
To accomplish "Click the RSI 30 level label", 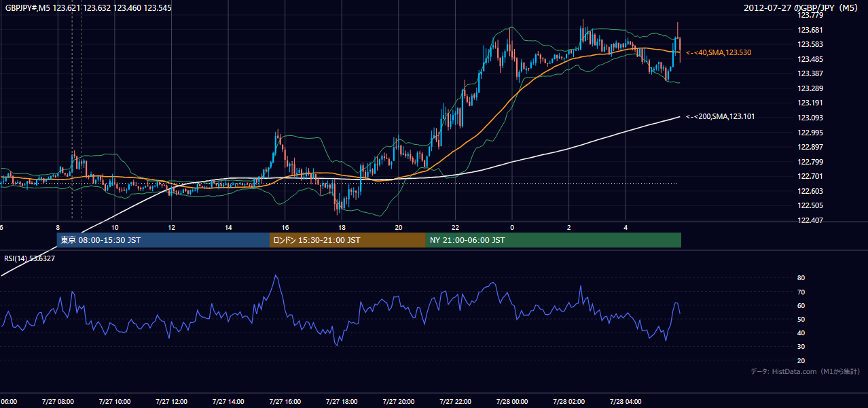I will 801,347.
